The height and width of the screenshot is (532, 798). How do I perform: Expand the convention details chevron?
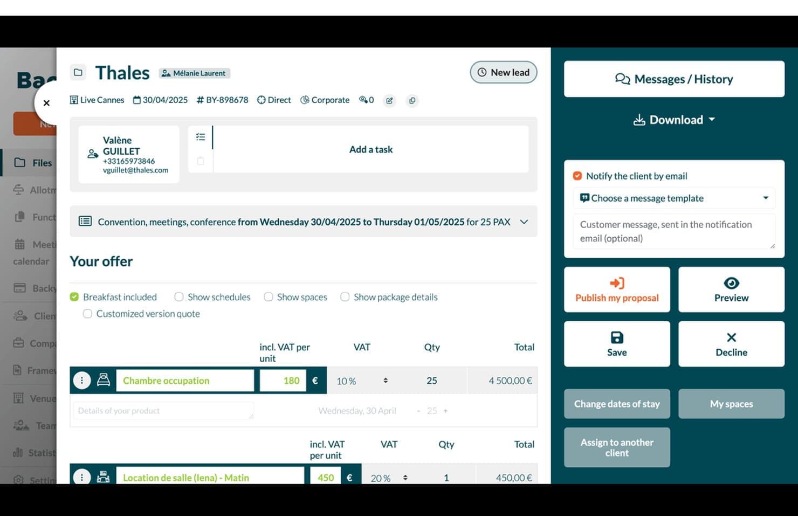(x=524, y=222)
